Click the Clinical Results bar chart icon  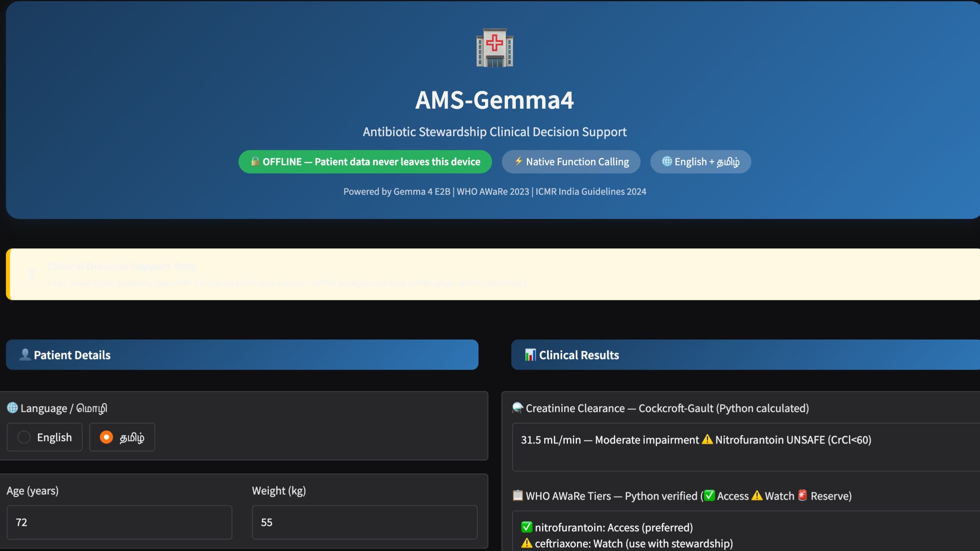530,354
